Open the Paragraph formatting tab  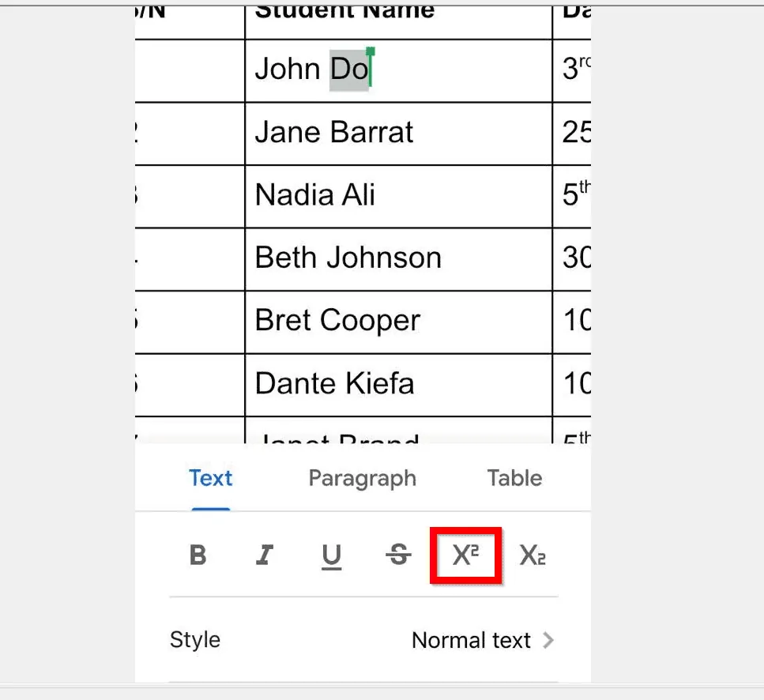(x=362, y=478)
